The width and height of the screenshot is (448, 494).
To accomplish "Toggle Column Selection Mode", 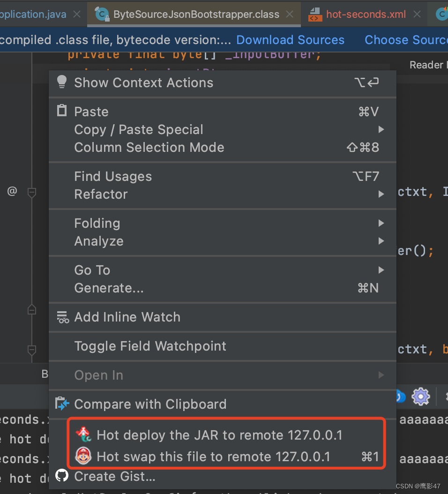I will coord(149,147).
